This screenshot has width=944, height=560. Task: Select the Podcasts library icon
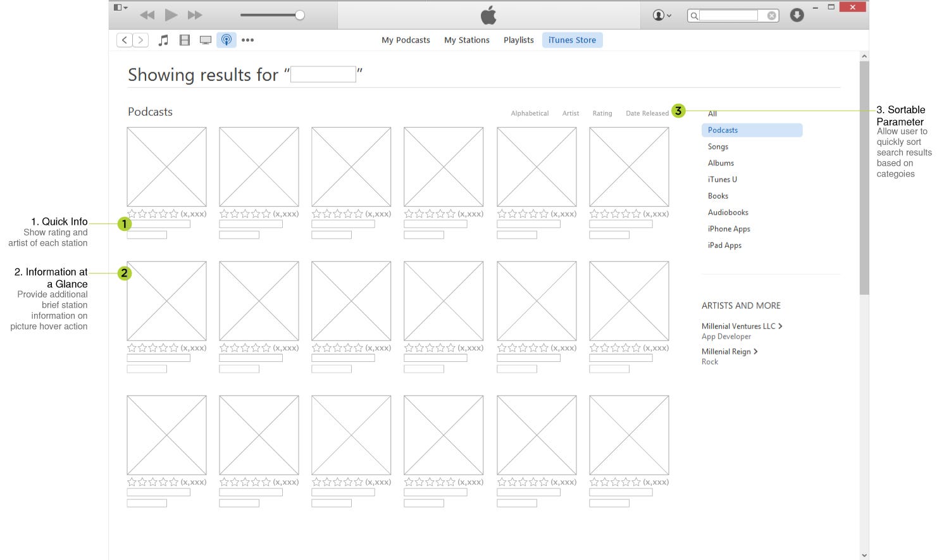(x=226, y=40)
